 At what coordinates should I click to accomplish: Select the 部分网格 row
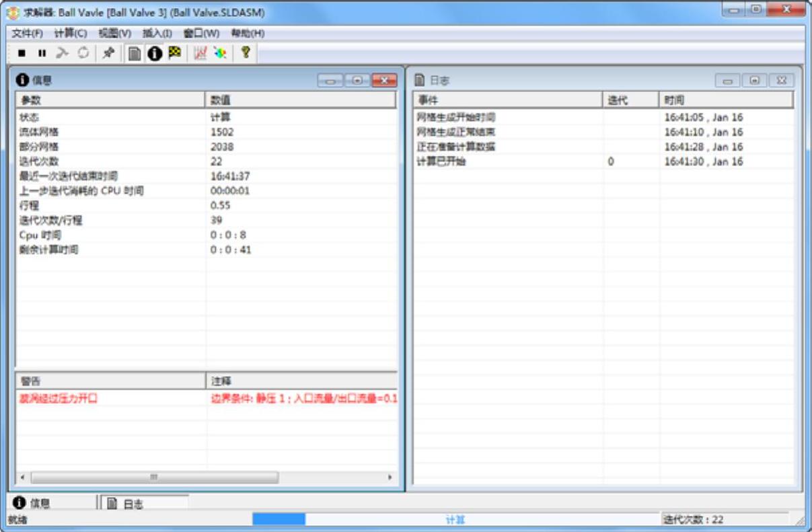coord(206,147)
